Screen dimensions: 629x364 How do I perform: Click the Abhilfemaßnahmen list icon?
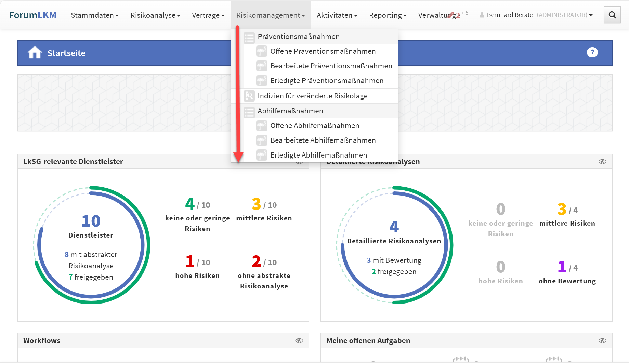click(x=249, y=111)
